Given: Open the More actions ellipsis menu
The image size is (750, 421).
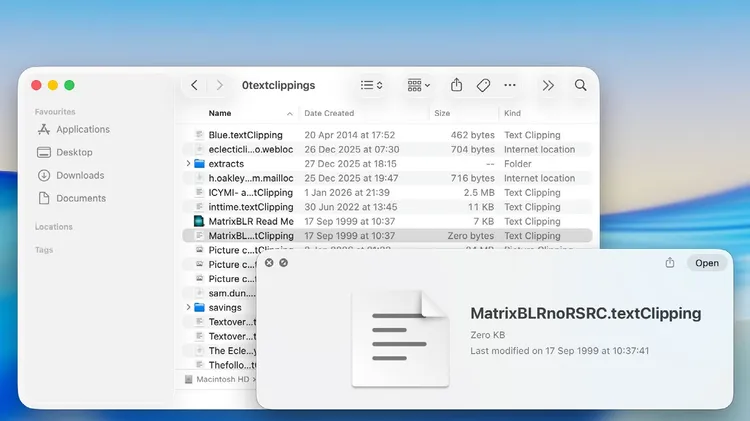Looking at the screenshot, I should [x=510, y=86].
